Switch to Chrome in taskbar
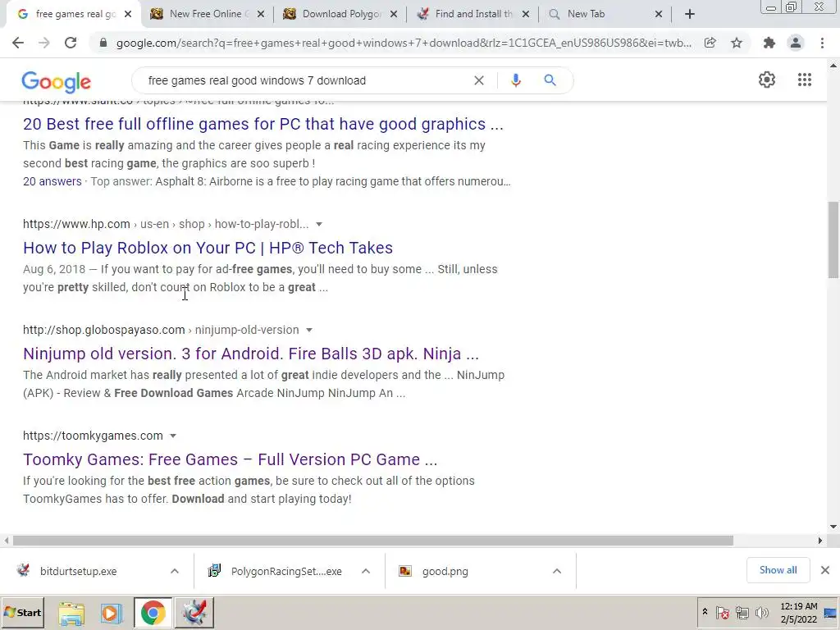 tap(153, 613)
